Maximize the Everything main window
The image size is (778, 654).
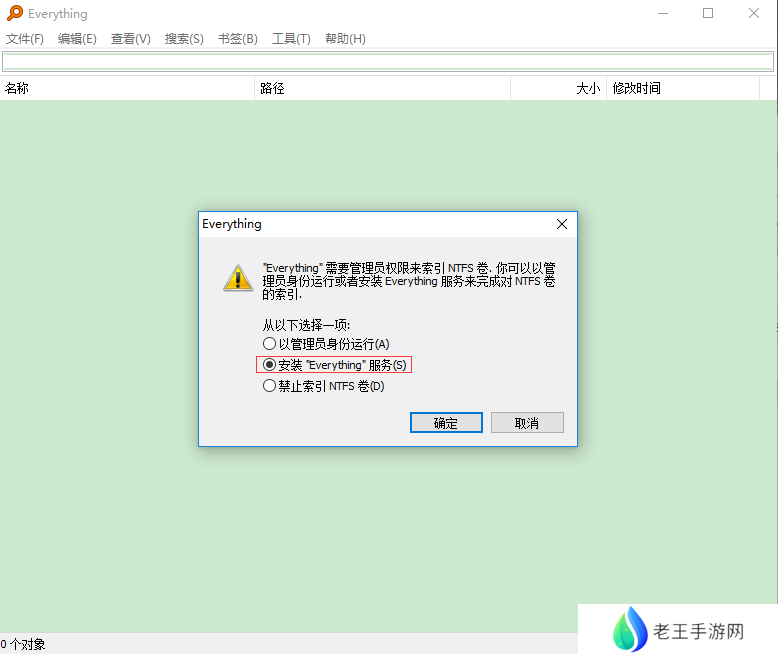pyautogui.click(x=708, y=13)
